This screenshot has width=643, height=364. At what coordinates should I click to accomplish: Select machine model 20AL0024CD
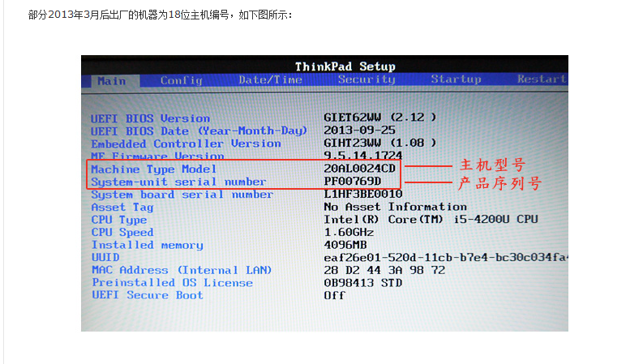359,168
